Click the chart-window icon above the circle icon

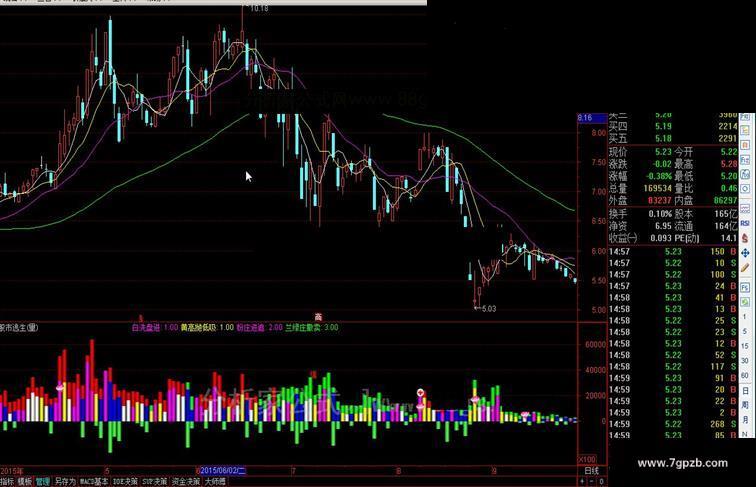pyautogui.click(x=745, y=175)
